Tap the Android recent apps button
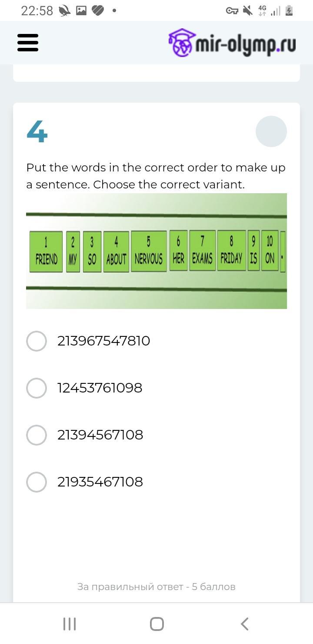The height and width of the screenshot is (644, 313). 70,624
